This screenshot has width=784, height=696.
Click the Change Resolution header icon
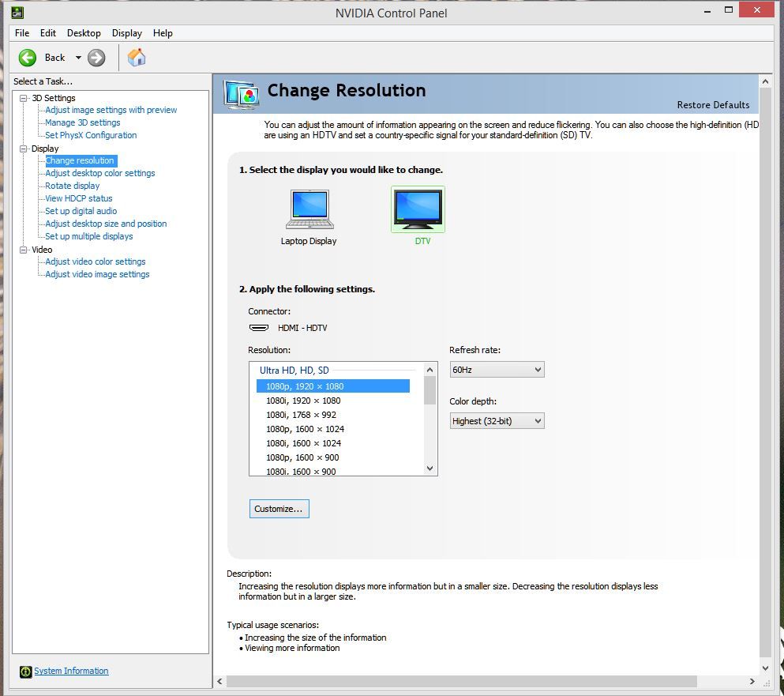click(x=242, y=95)
